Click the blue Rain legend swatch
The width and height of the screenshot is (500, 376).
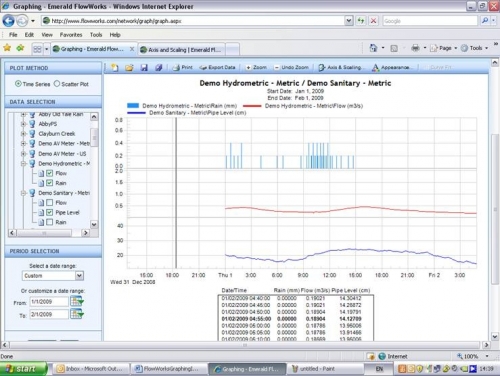tap(133, 106)
